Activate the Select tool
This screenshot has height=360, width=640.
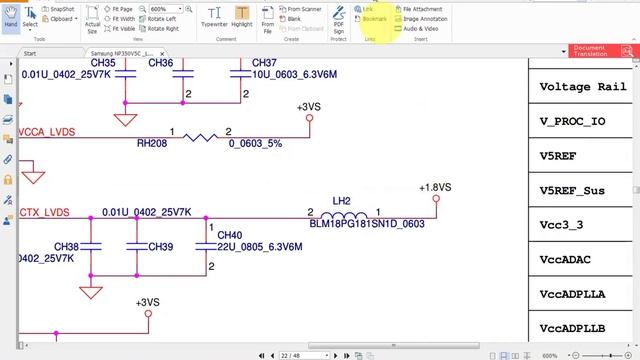click(x=30, y=18)
